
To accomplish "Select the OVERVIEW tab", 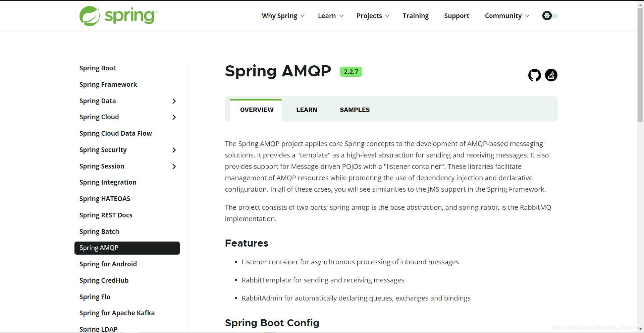I will (257, 110).
